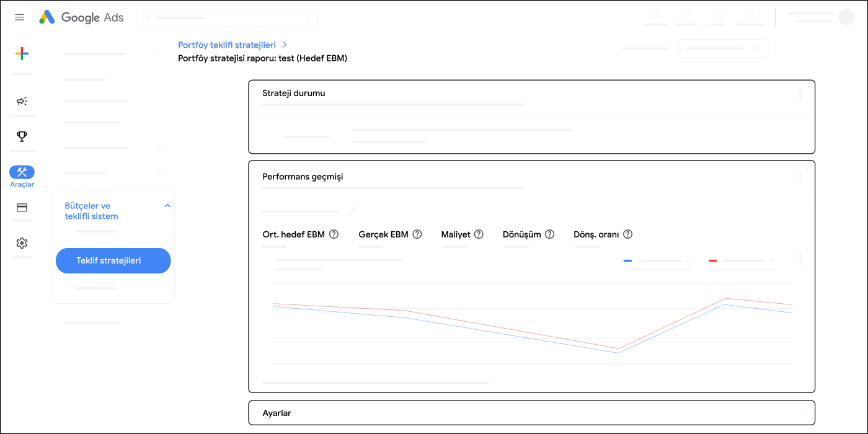Open Performans geçmişi three-dot menu
Screen dimensions: 868x434
(800, 179)
